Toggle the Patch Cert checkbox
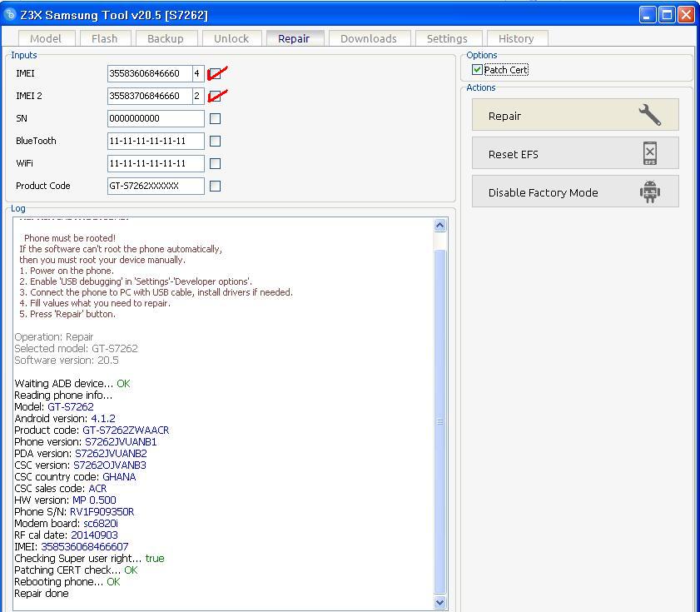This screenshot has height=612, width=700. pos(477,70)
